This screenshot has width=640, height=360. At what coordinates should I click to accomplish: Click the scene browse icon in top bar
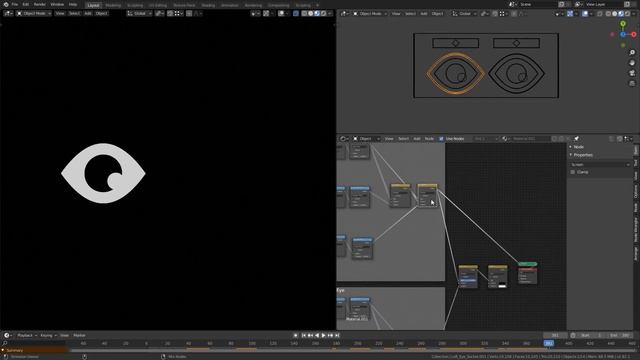tap(512, 4)
